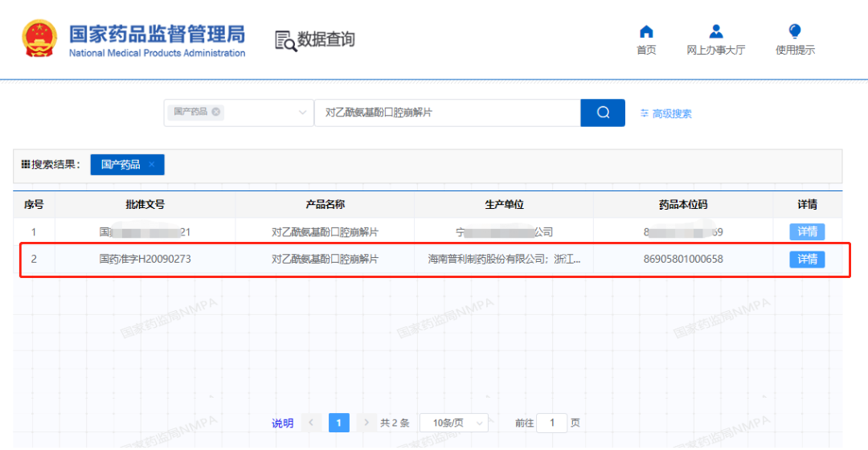Open 网上办事大厅 person icon
This screenshot has height=450, width=868.
[715, 32]
